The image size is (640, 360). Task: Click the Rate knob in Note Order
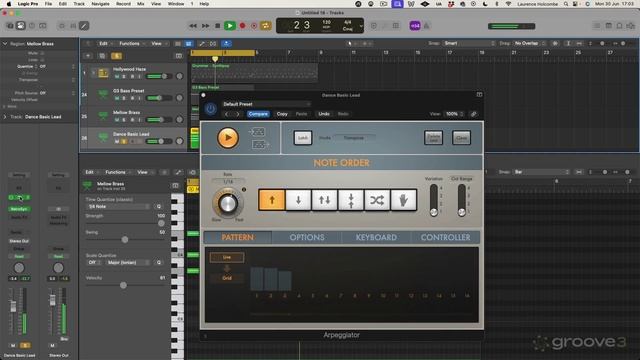click(x=228, y=202)
